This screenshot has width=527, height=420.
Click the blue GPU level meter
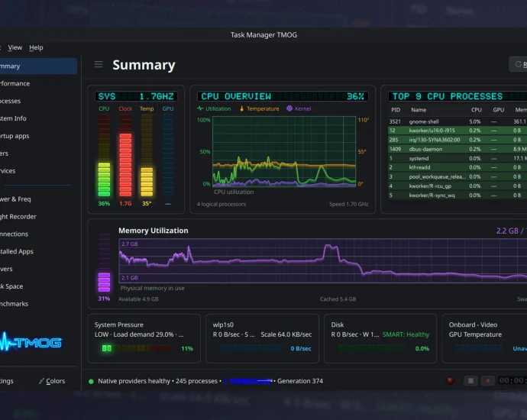(x=168, y=155)
